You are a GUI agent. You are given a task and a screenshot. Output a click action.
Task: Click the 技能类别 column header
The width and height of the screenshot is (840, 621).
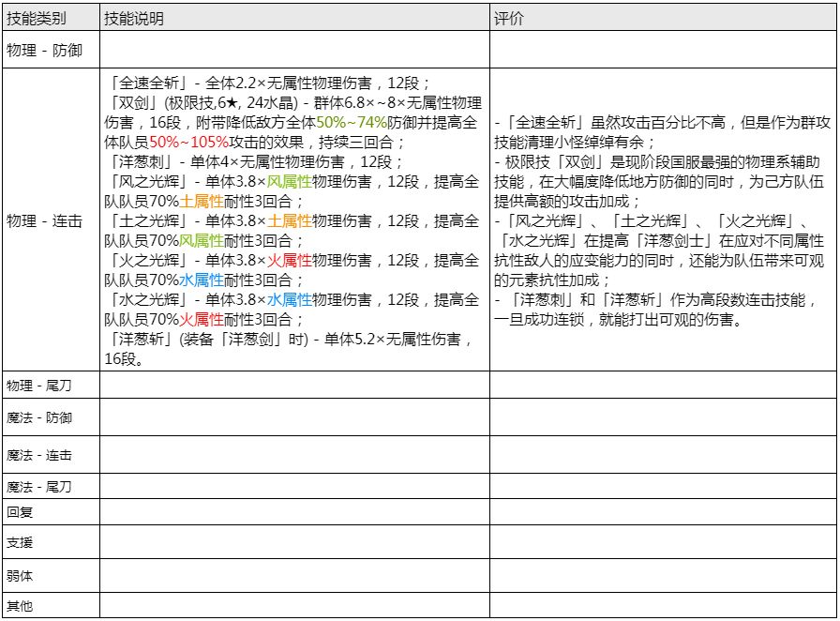pyautogui.click(x=51, y=17)
